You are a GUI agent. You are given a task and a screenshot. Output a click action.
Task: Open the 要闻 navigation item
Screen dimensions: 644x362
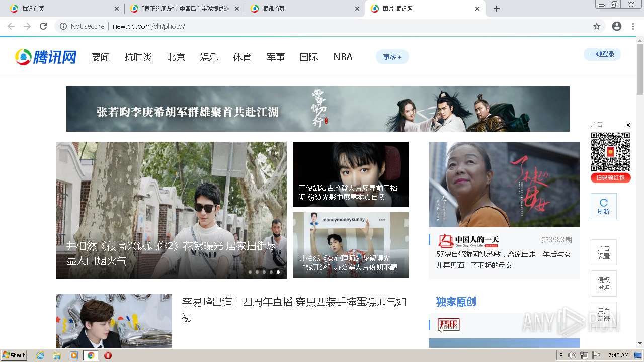[101, 57]
